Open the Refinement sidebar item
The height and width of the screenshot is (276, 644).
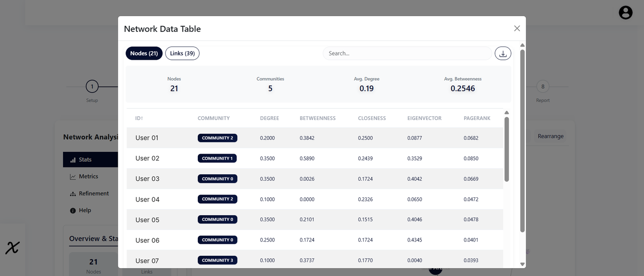[x=91, y=194]
